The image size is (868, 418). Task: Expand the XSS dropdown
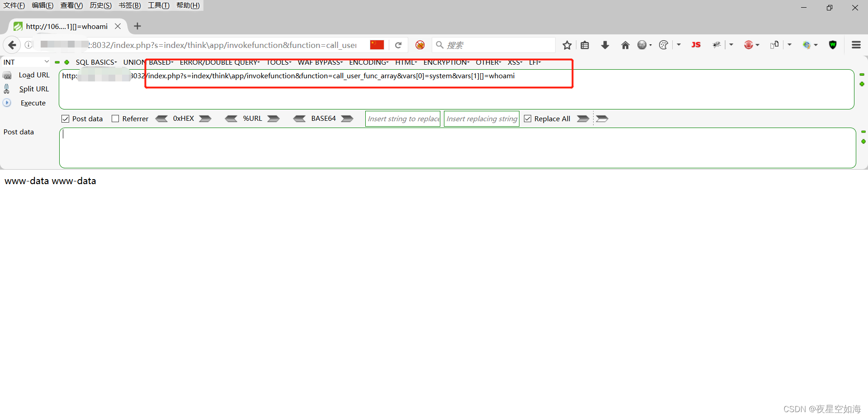point(515,62)
